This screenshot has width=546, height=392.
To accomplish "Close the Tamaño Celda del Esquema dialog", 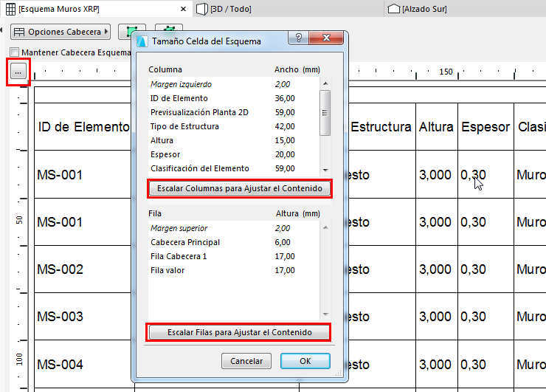I will click(x=326, y=38).
